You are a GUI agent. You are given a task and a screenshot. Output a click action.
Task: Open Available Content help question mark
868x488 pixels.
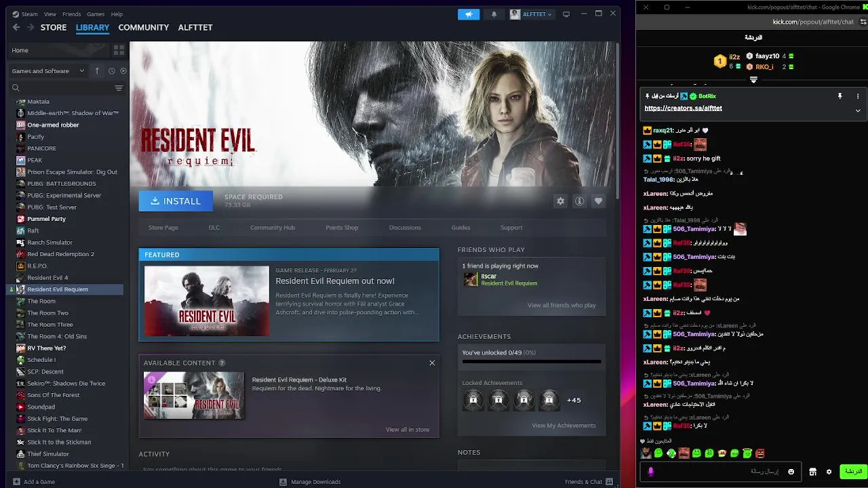click(x=222, y=363)
